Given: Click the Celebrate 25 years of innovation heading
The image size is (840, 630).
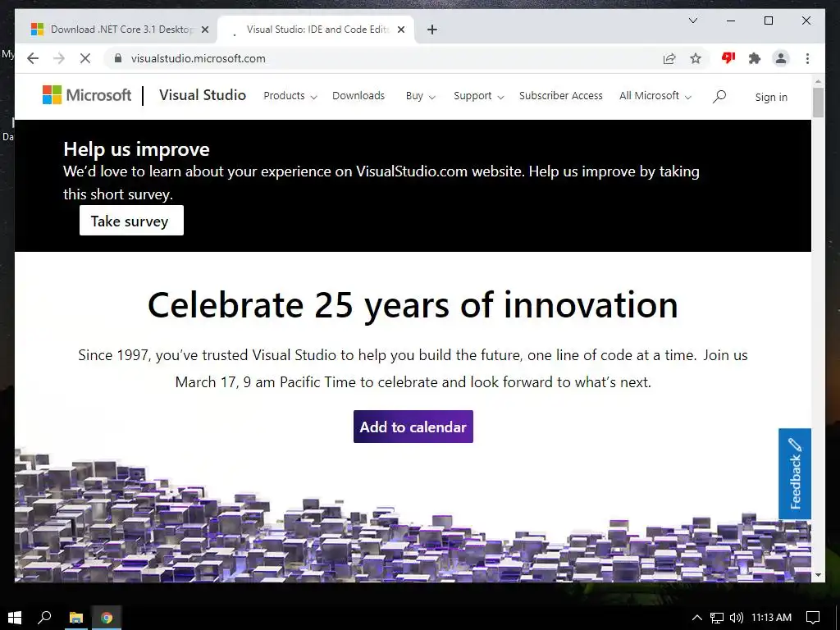Looking at the screenshot, I should pos(413,305).
